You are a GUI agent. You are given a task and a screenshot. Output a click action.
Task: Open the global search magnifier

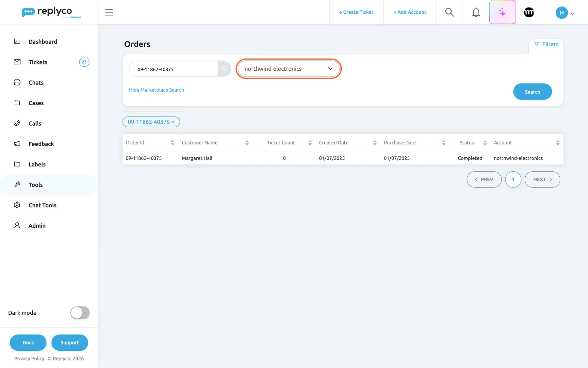pos(449,12)
